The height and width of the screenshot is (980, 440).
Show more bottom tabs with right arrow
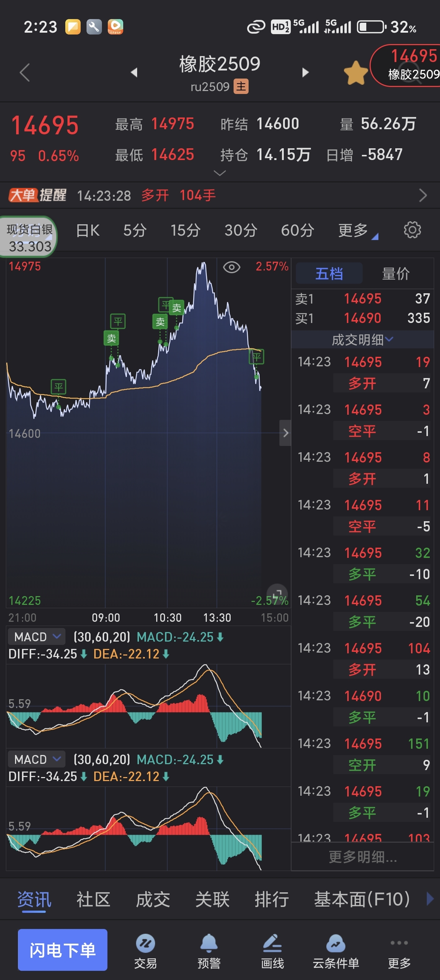click(x=430, y=899)
